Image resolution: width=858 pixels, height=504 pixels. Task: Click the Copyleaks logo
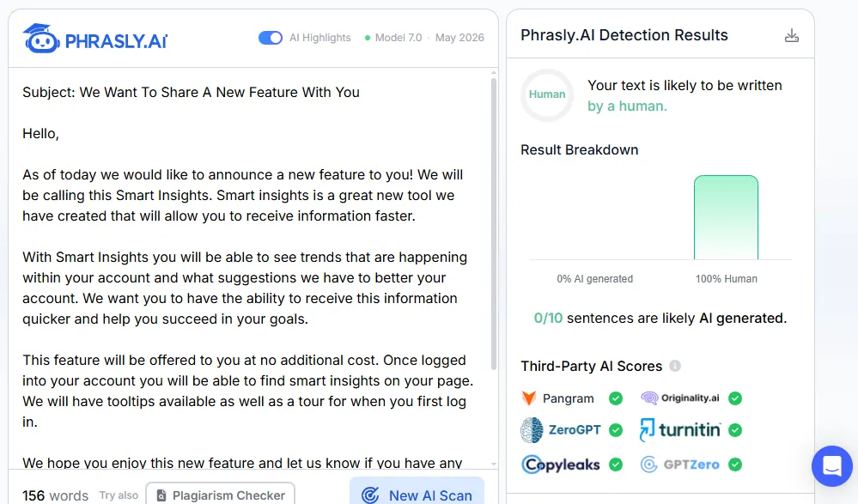(561, 465)
